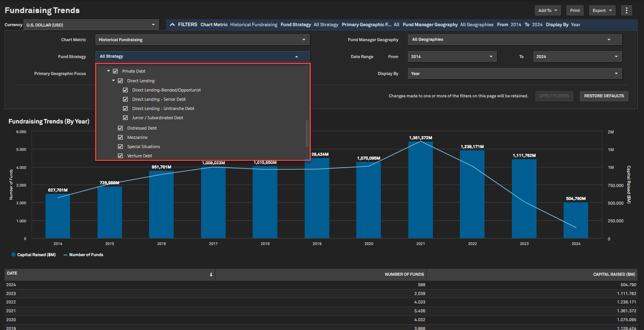The height and width of the screenshot is (330, 644).
Task: Open the Currency U.S. Dollar dropdown
Action: [91, 25]
